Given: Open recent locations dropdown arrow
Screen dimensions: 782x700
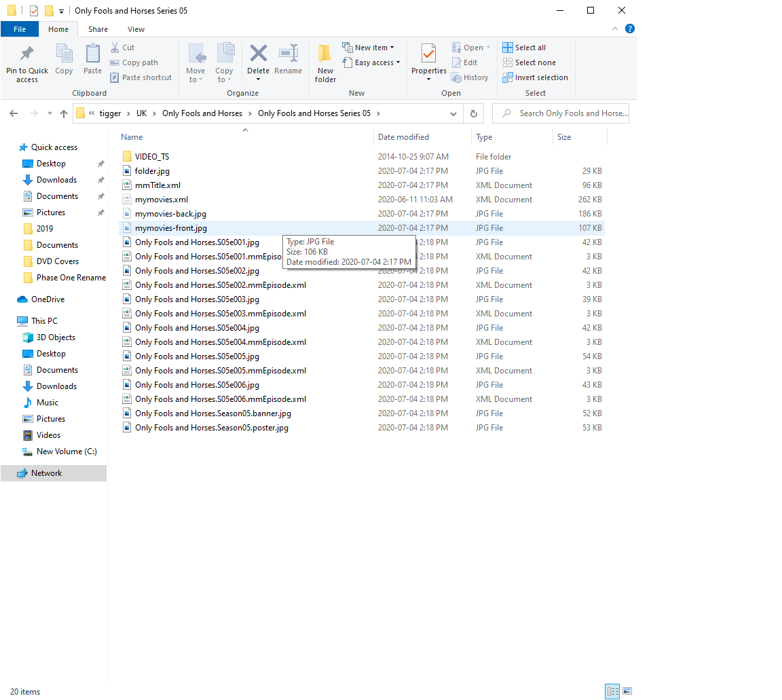Looking at the screenshot, I should pyautogui.click(x=50, y=114).
